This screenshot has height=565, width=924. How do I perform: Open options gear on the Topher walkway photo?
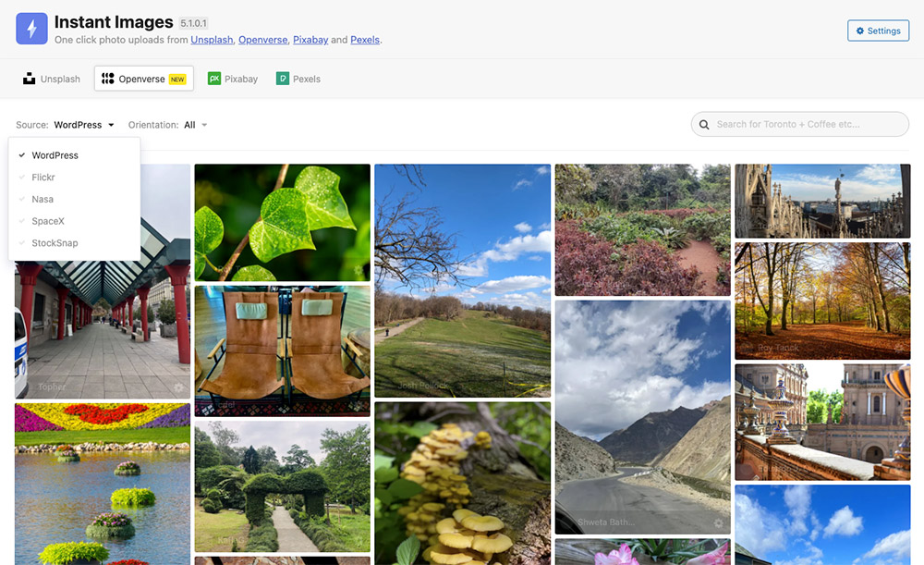(178, 387)
